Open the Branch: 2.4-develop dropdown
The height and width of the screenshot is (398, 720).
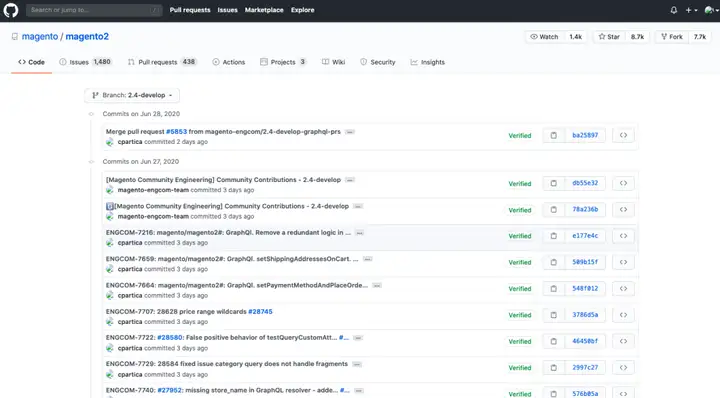click(x=132, y=95)
